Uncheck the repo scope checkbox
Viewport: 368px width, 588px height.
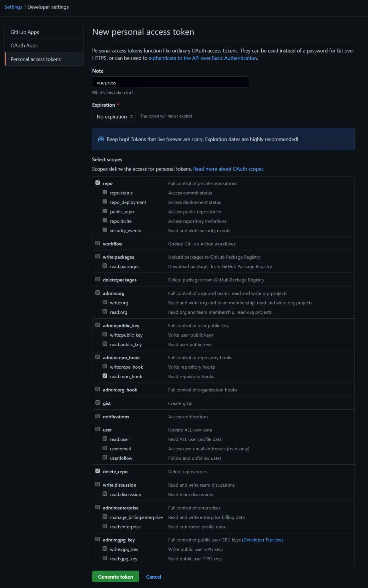click(x=98, y=183)
